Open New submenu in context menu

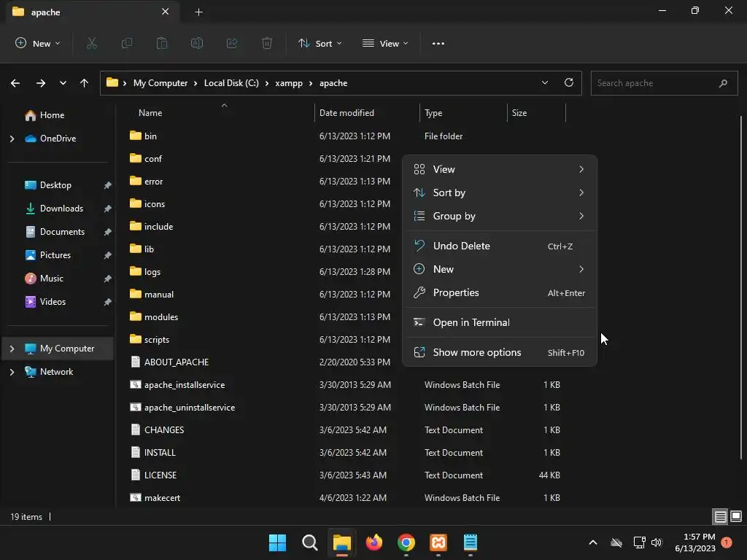[x=499, y=270]
